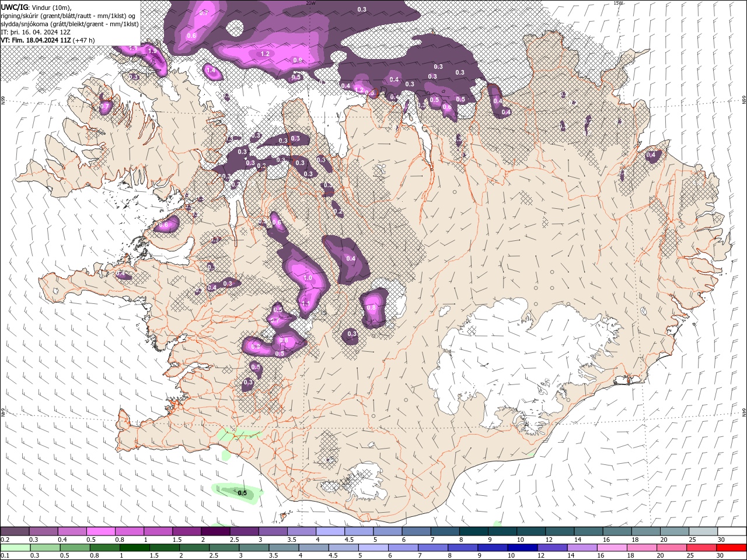The image size is (747, 560).
Task: Click the pale green rain swatch between 0.1 and 0.3
Action: (15, 548)
